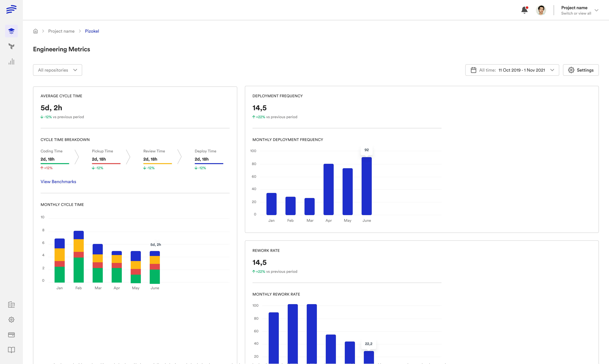Open the sidebar settings gear icon
The width and height of the screenshot is (609, 364).
(x=11, y=320)
